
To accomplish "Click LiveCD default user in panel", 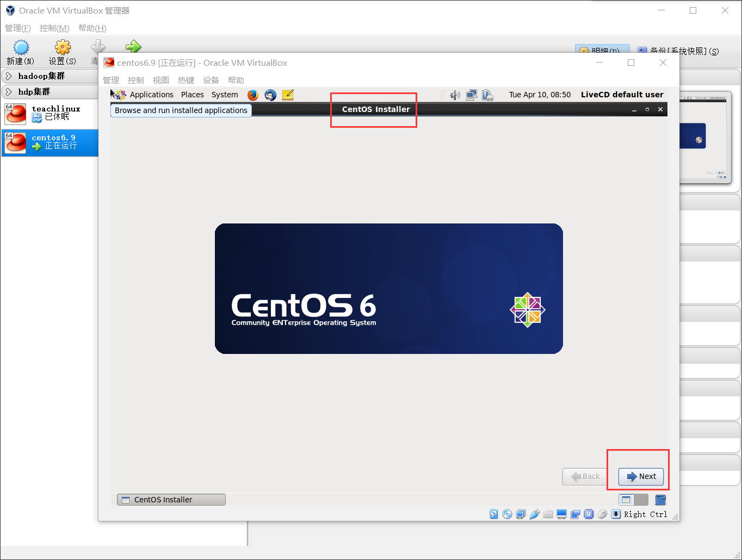I will point(622,95).
